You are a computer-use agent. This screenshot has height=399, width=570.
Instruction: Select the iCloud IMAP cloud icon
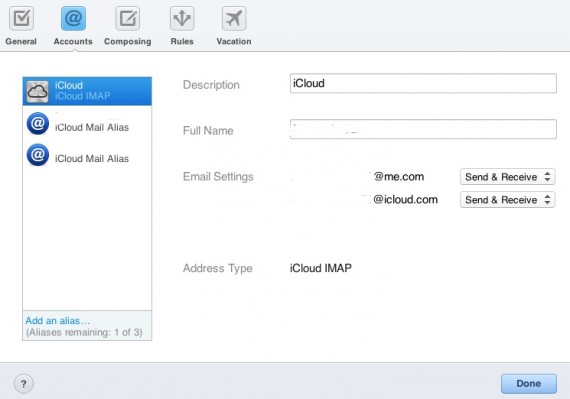pyautogui.click(x=37, y=91)
